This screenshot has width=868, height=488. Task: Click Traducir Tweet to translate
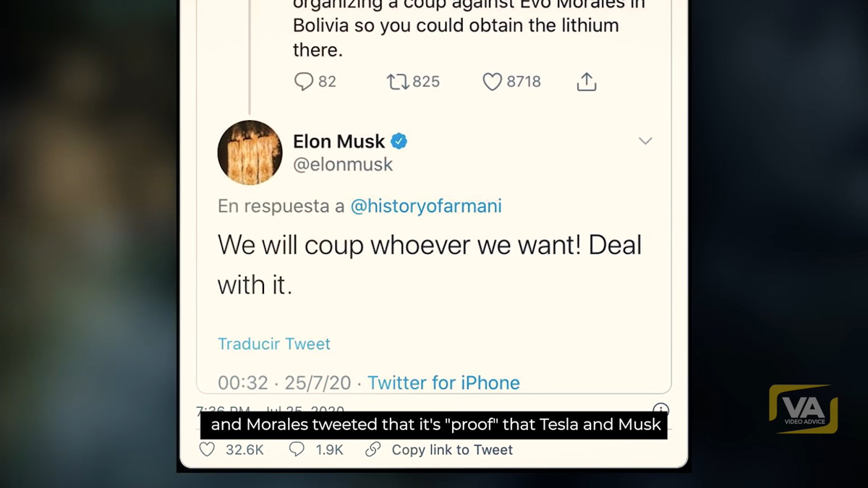[x=274, y=344]
